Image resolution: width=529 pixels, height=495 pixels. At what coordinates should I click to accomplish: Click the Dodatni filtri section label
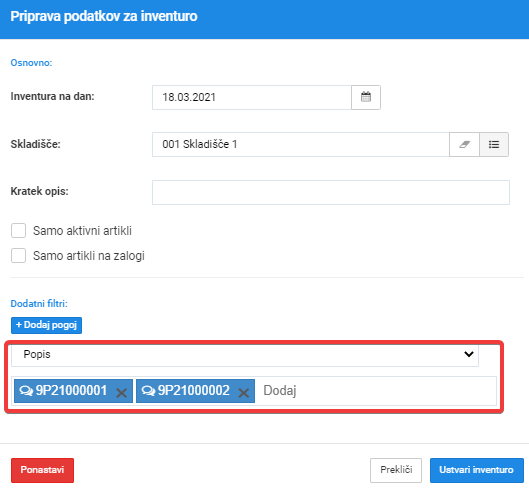coord(39,304)
